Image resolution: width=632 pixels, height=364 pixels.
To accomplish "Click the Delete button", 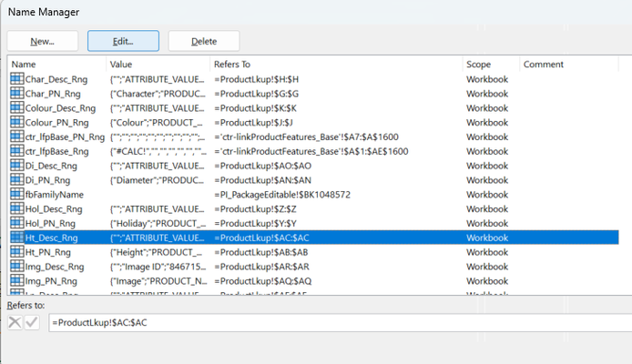I will [x=204, y=41].
